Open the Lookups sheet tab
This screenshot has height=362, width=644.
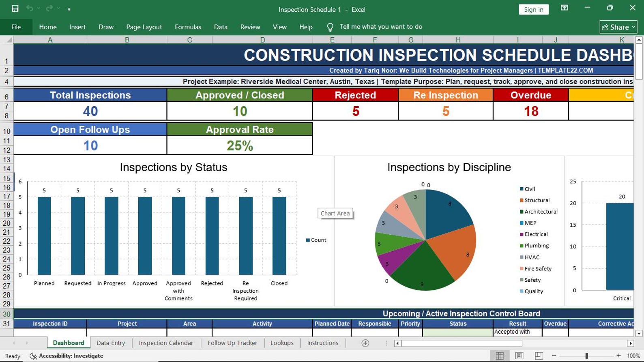click(x=282, y=343)
